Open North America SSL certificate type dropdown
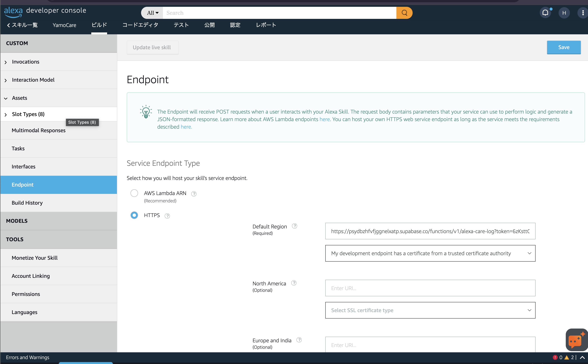The image size is (588, 364). pyautogui.click(x=430, y=310)
